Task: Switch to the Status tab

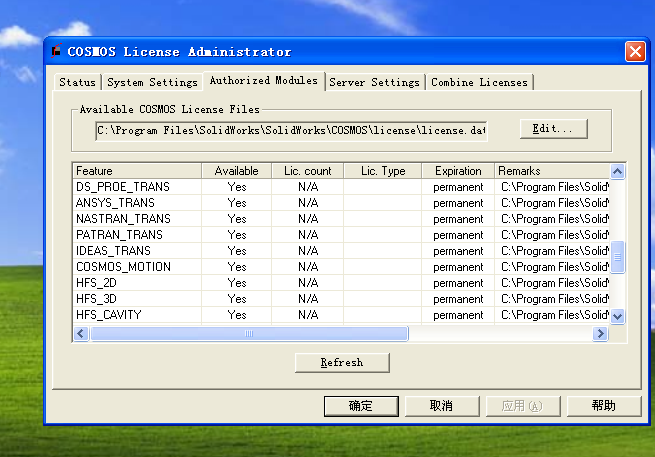Action: coord(77,82)
